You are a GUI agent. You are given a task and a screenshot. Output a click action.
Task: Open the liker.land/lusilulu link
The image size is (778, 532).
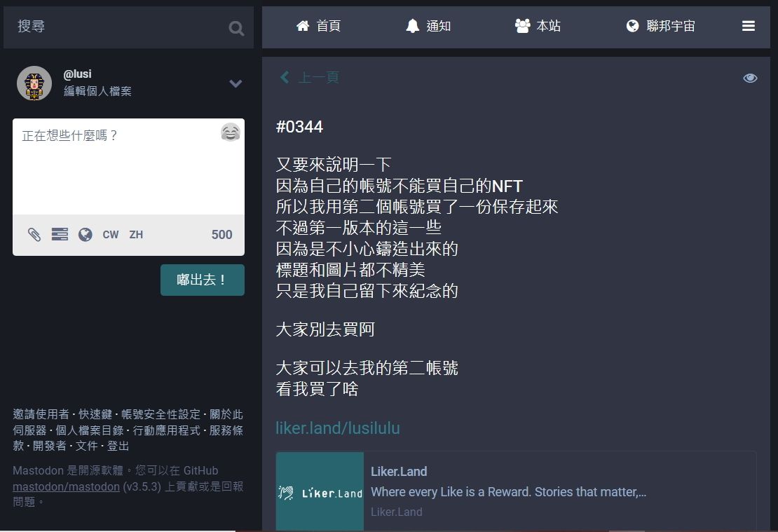point(338,428)
